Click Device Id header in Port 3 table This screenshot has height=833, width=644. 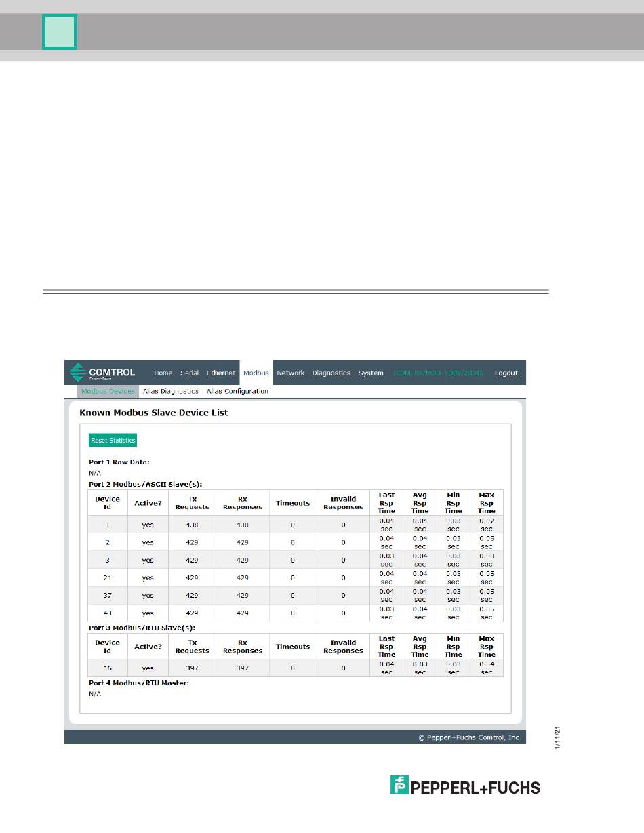108,646
